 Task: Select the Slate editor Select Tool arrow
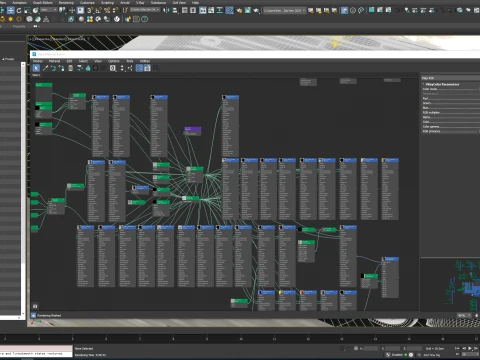tap(36, 68)
